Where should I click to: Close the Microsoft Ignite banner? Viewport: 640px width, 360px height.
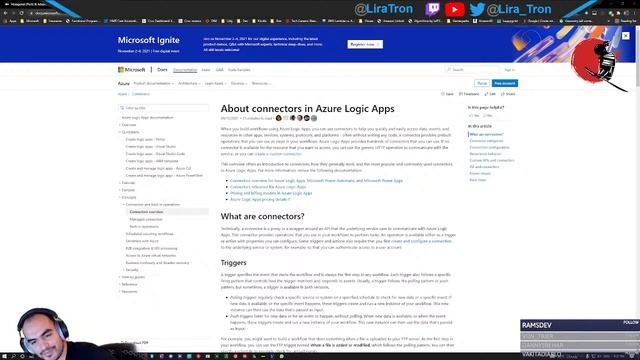click(625, 36)
